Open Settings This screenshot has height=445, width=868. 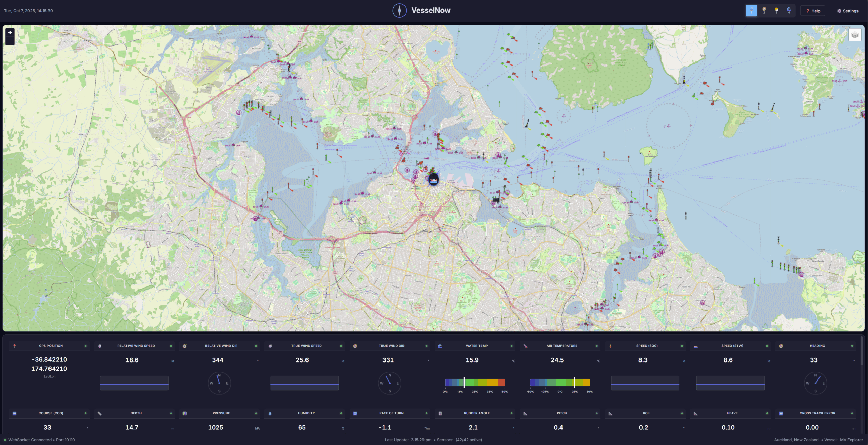[847, 11]
